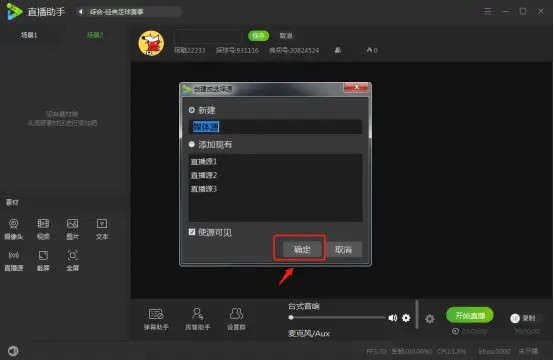The image size is (554, 361).
Task: Add a fullscreen capture source
Action: (x=72, y=261)
